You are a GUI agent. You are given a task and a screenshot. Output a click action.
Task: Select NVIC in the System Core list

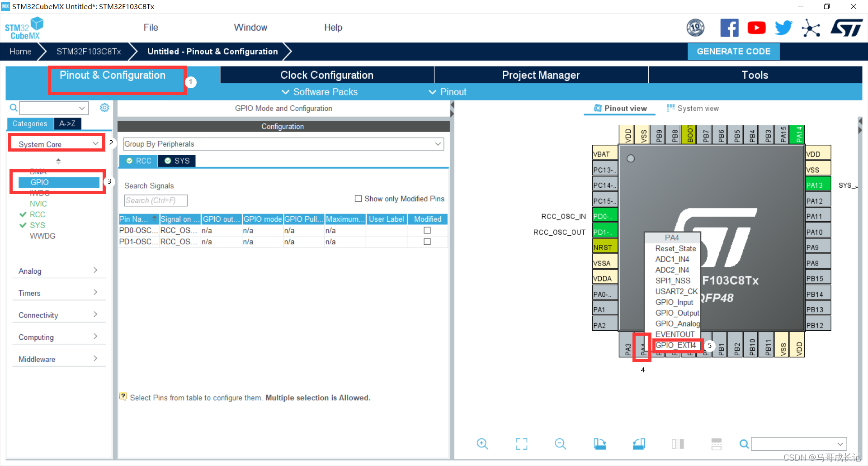(38, 204)
